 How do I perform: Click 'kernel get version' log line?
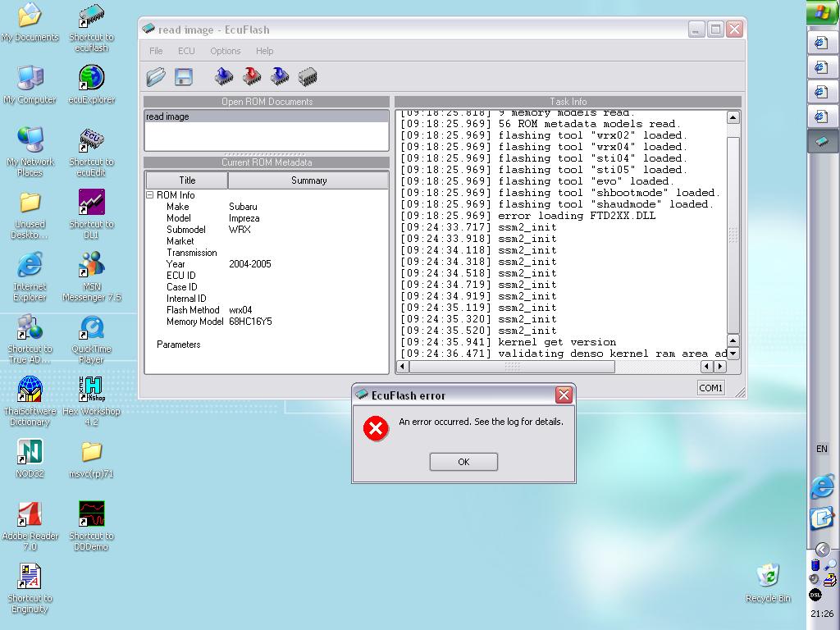[x=508, y=342]
